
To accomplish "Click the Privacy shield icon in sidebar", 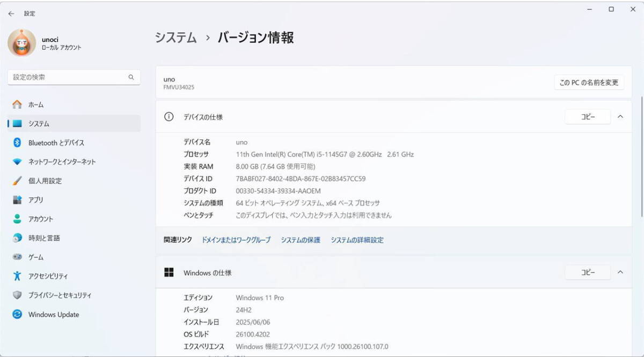I will coord(17,295).
